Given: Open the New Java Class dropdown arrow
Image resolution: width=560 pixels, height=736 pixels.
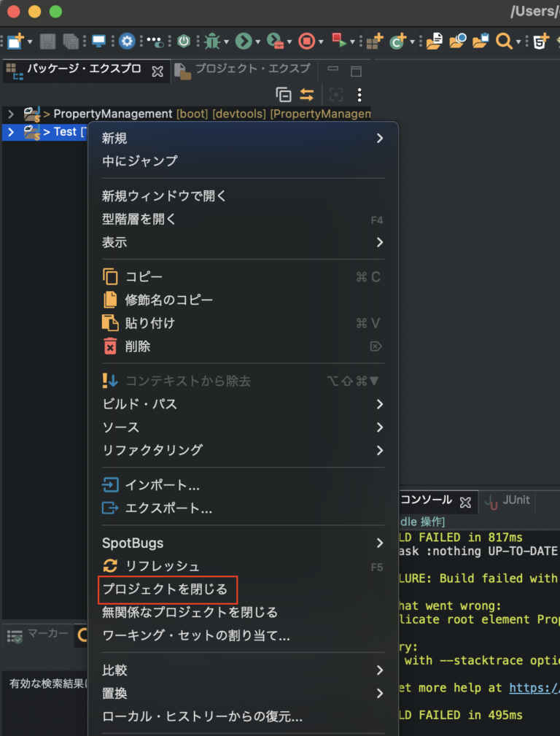Looking at the screenshot, I should click(x=412, y=42).
